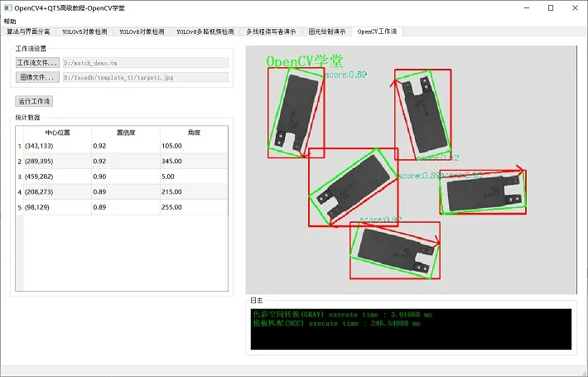
Task: Select YOLOv8多路视频检测 tab
Action: (205, 31)
